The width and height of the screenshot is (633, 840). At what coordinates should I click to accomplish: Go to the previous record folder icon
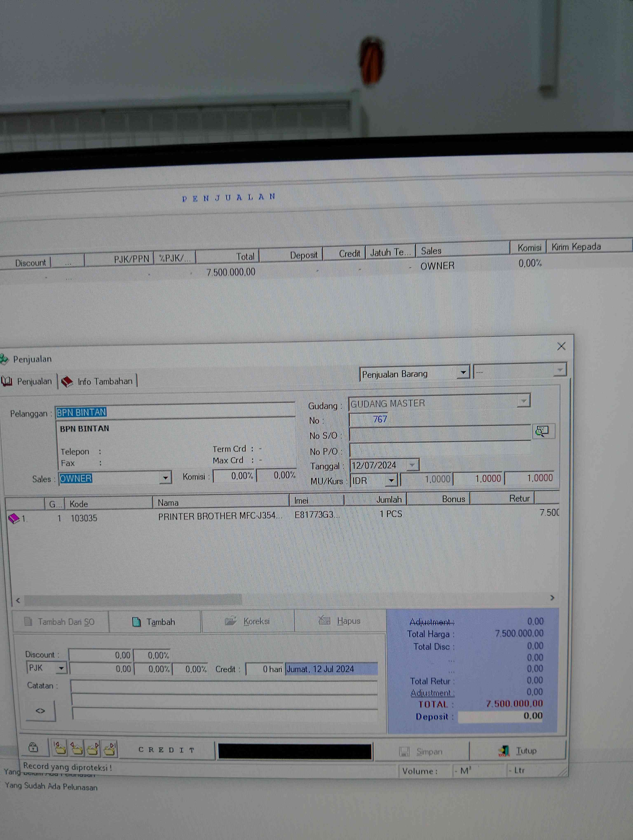pyautogui.click(x=76, y=748)
